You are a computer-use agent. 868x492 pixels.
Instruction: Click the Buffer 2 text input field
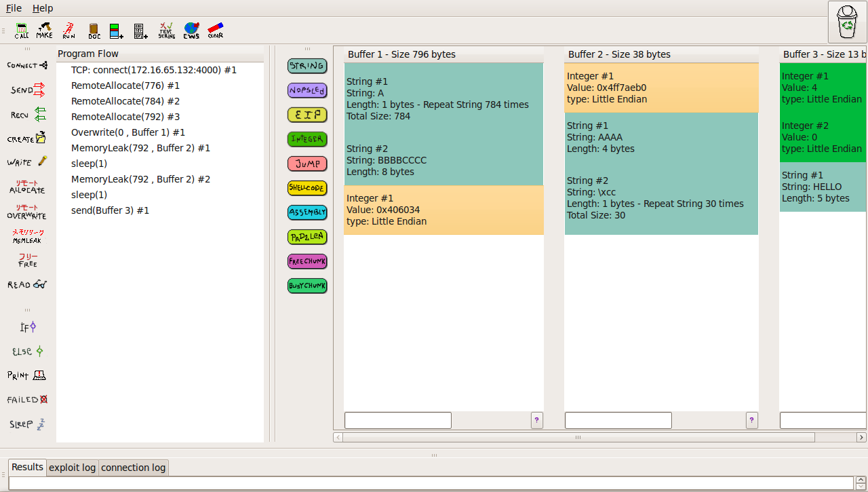tap(618, 420)
